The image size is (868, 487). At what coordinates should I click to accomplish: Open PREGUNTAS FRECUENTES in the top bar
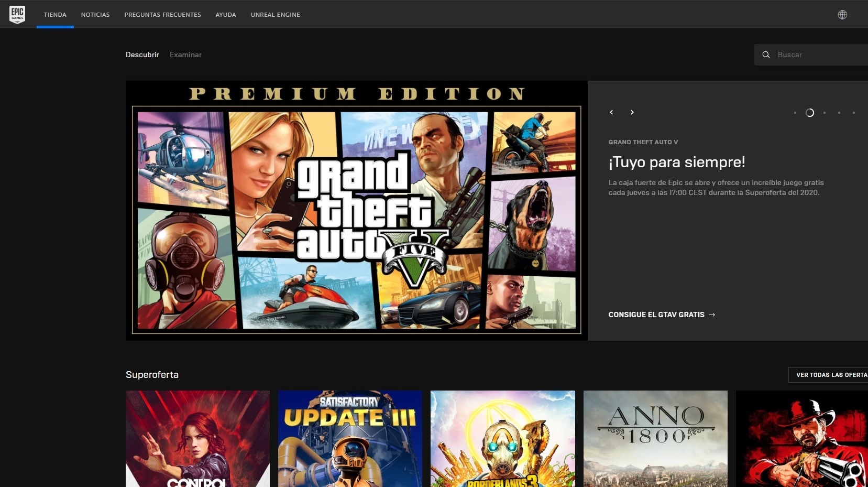coord(162,15)
